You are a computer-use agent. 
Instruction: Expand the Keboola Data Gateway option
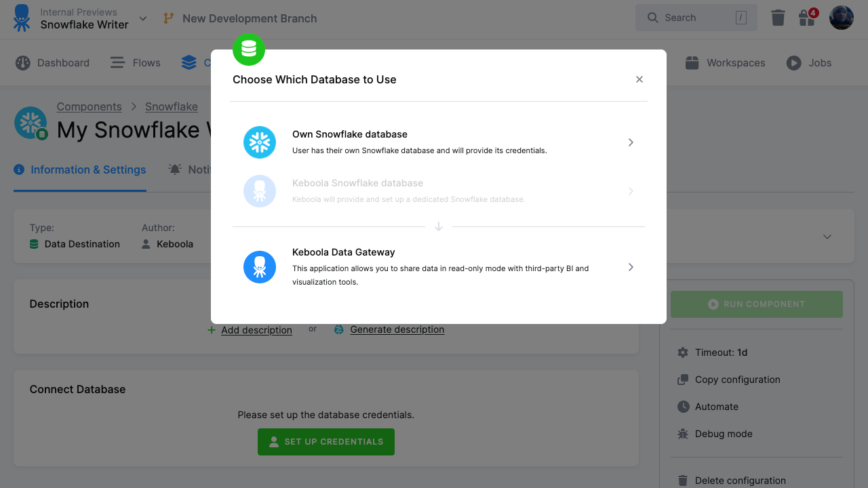point(631,267)
